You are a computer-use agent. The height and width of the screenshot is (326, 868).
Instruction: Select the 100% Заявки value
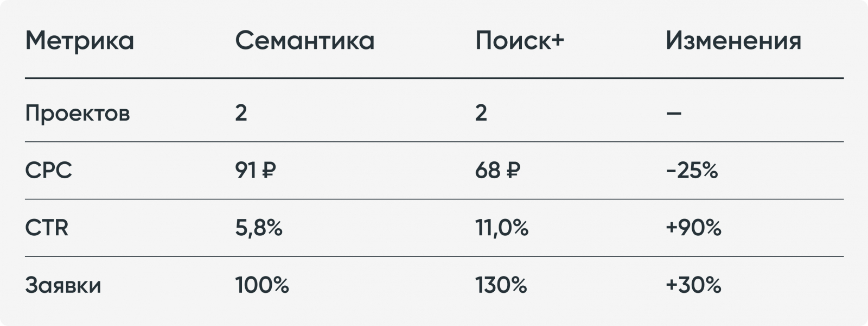(x=261, y=285)
